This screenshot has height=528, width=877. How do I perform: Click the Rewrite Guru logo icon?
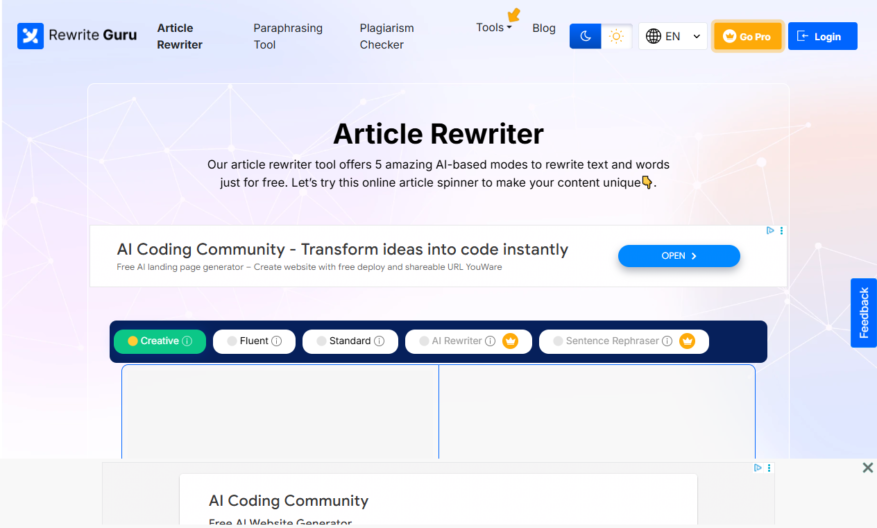[30, 36]
